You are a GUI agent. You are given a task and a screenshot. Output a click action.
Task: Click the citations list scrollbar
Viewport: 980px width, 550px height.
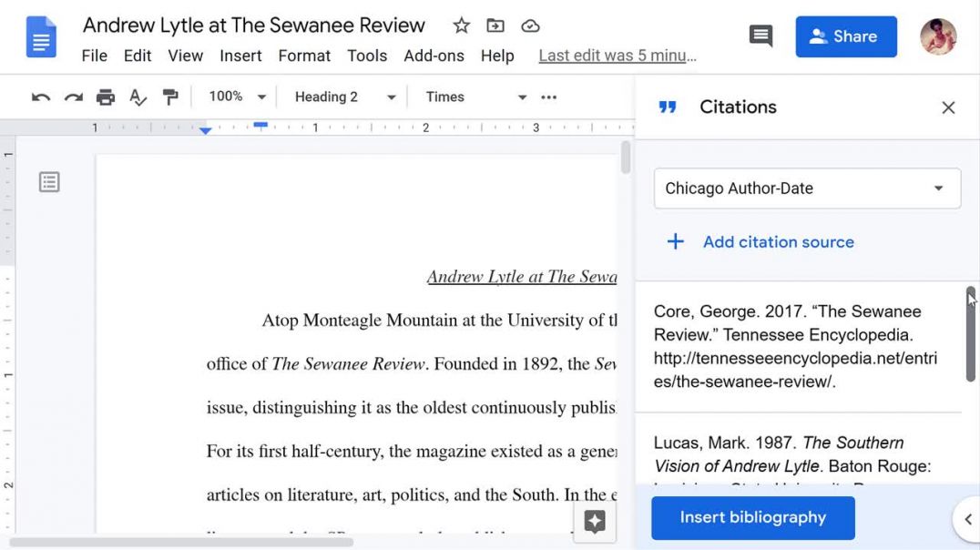(970, 334)
